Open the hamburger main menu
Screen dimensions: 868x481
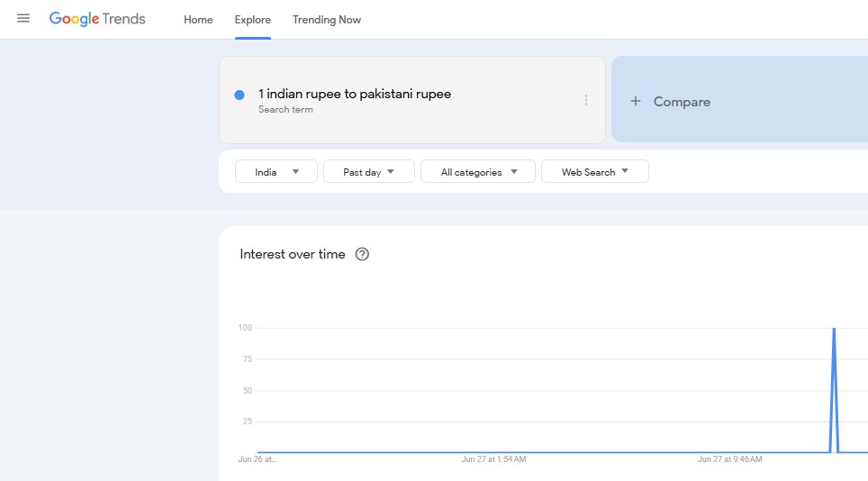[x=23, y=19]
